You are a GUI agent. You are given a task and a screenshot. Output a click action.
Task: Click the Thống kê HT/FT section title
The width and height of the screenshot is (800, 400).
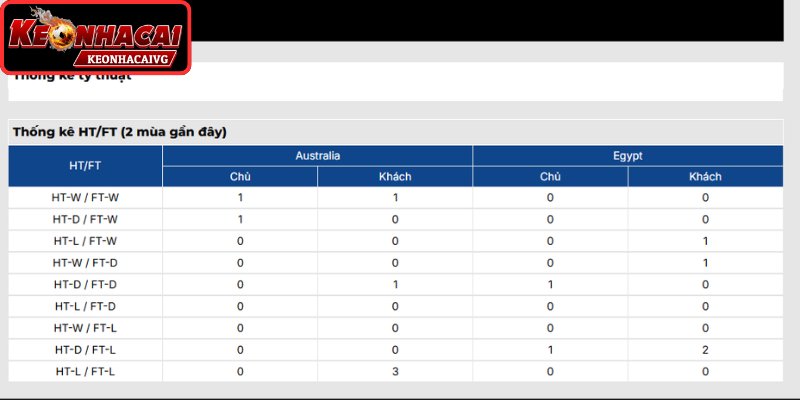click(120, 132)
